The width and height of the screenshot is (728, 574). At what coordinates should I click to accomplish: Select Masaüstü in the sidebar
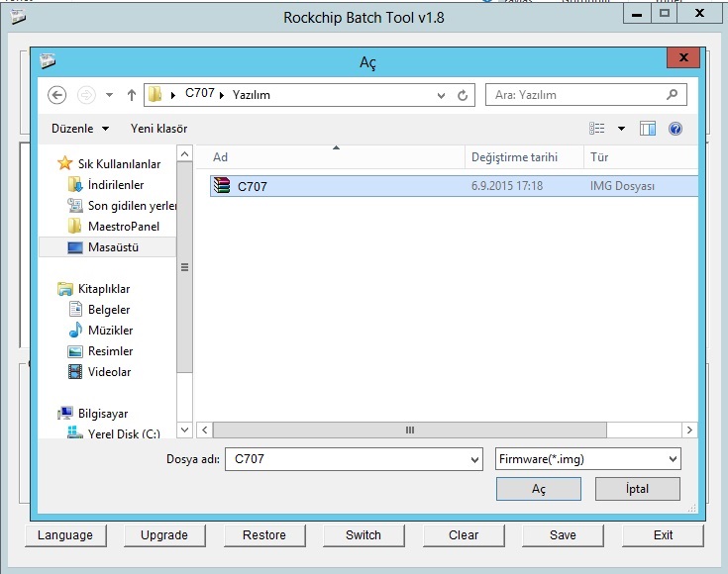pyautogui.click(x=113, y=247)
